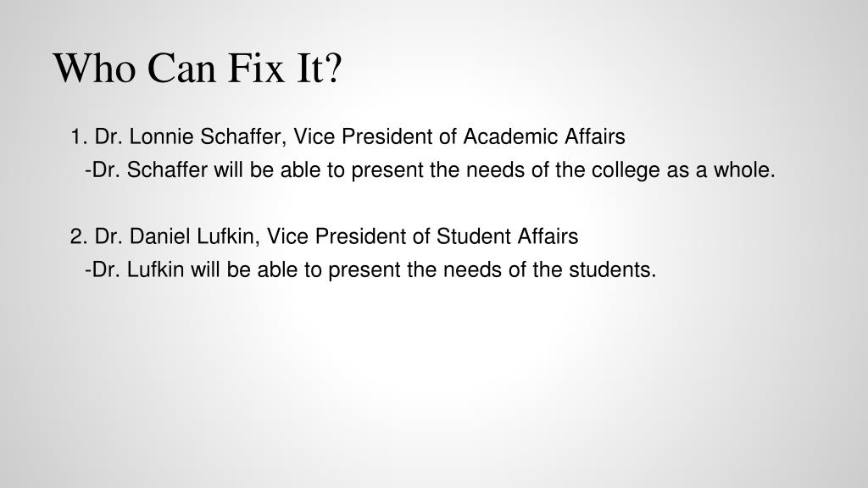Select the line starting '1. Dr. Lonnie Schaffer'
Image resolution: width=868 pixels, height=488 pixels.
coord(348,136)
